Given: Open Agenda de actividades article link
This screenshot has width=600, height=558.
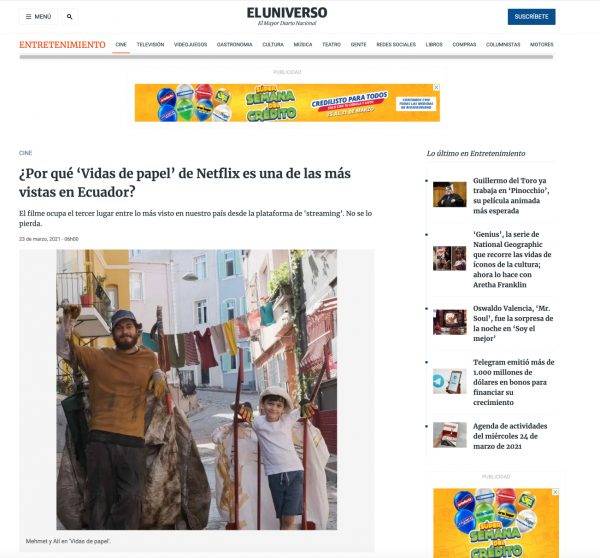Looking at the screenshot, I should tap(510, 436).
